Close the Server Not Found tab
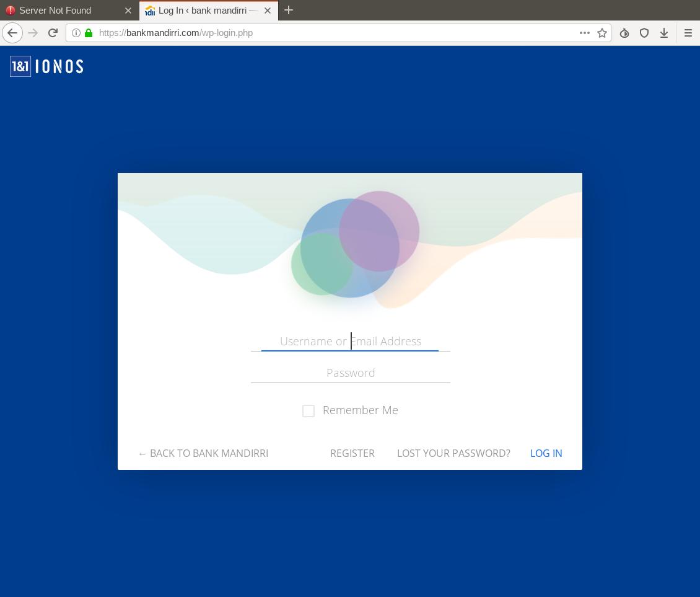700x597 pixels. pyautogui.click(x=128, y=11)
